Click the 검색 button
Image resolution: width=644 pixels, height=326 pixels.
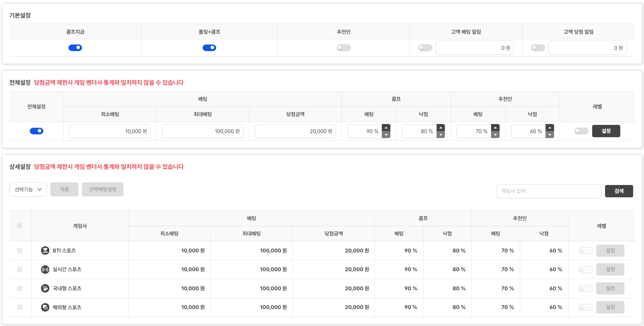click(619, 191)
